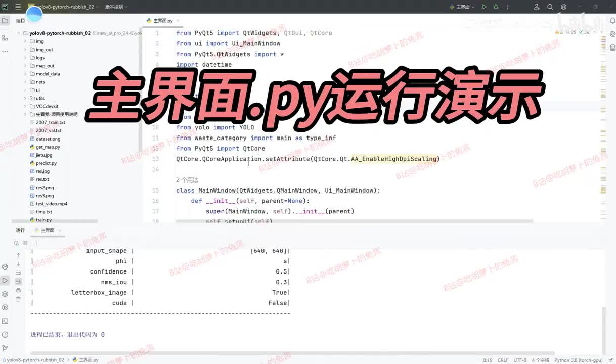Expand the VOCdevkit folder
Image resolution: width=616 pixels, height=364 pixels.
click(x=26, y=106)
